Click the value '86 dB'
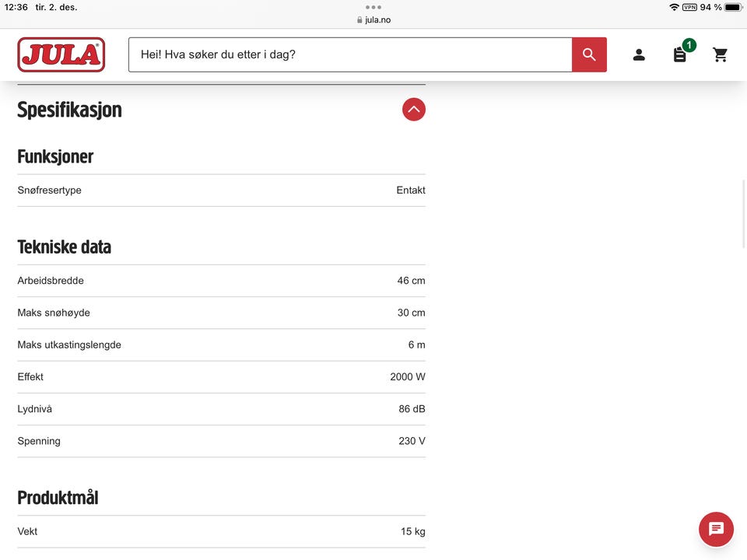747x560 pixels. tap(412, 409)
